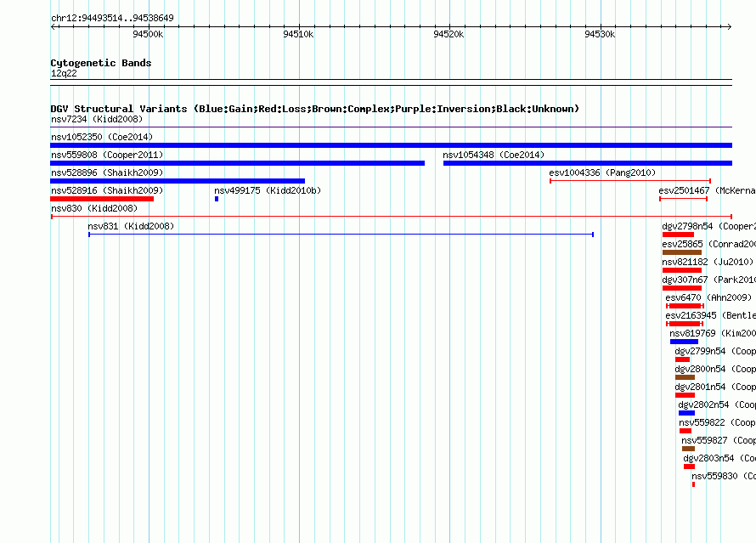Click the esv2163945 red bar
756x543 pixels.
(684, 324)
